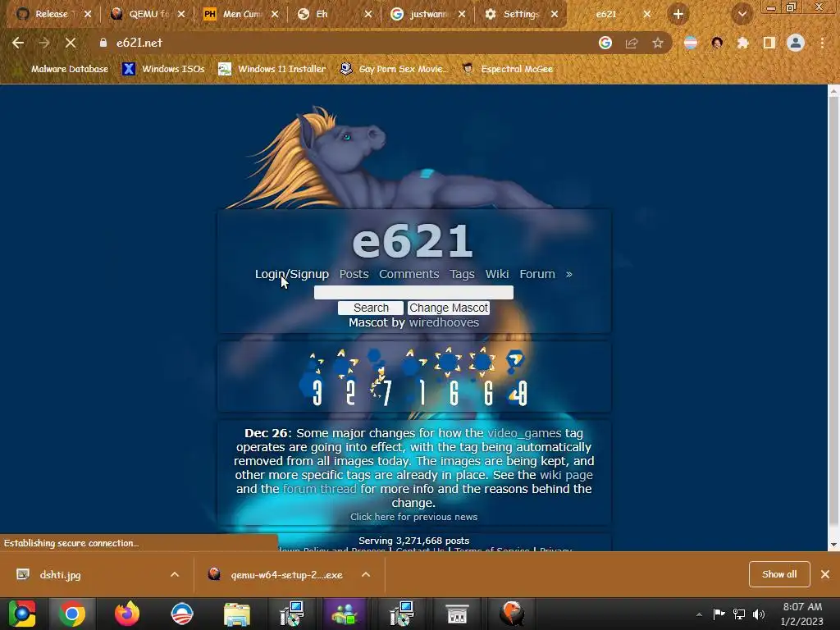840x630 pixels.
Task: Open Google icon in address bar
Action: click(605, 43)
